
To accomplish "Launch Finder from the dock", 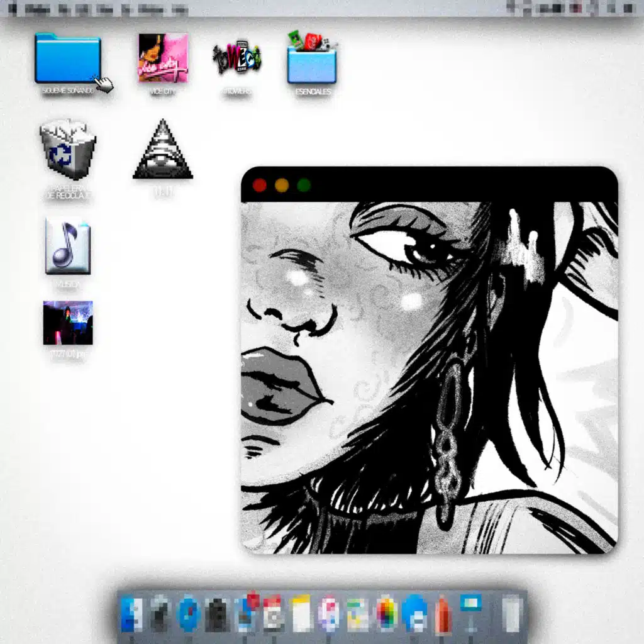I will point(131,614).
